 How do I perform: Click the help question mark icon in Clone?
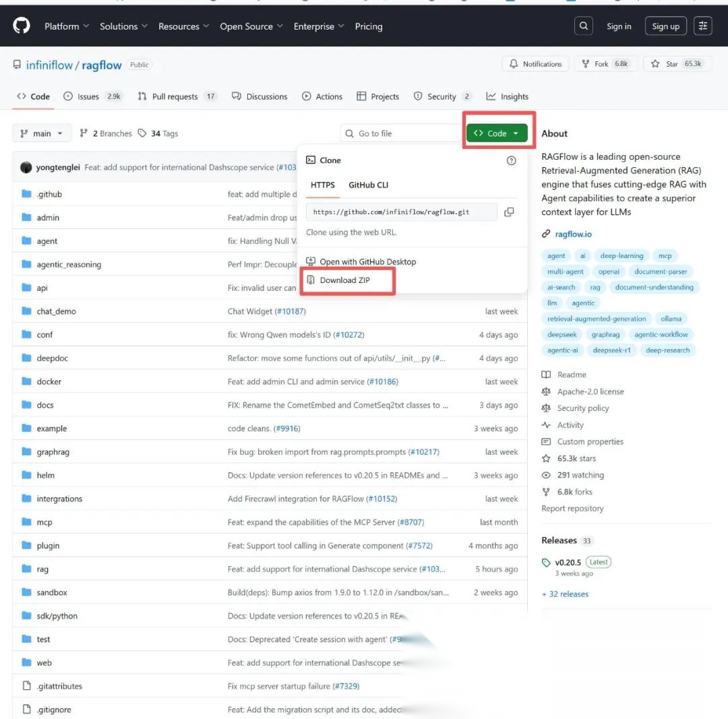[511, 160]
